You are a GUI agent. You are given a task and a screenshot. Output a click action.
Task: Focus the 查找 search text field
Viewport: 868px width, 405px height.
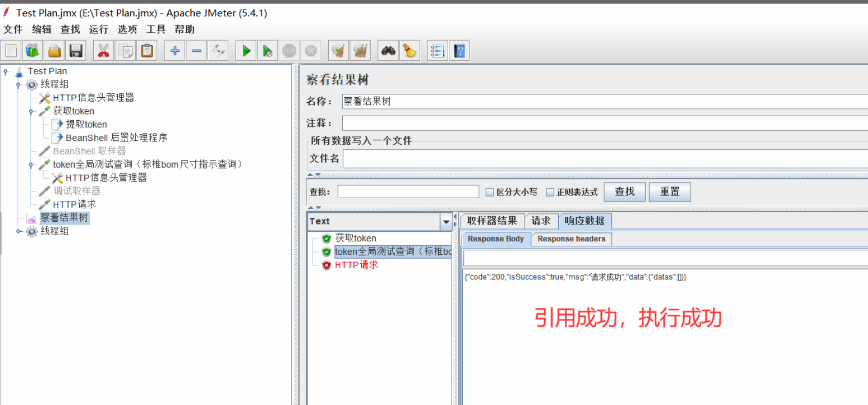coord(409,192)
